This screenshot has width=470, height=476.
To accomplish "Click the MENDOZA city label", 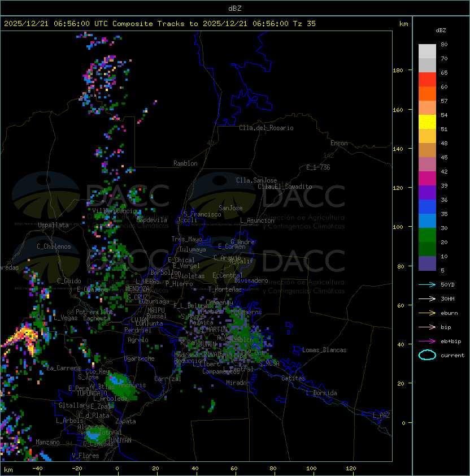I will click(137, 288).
